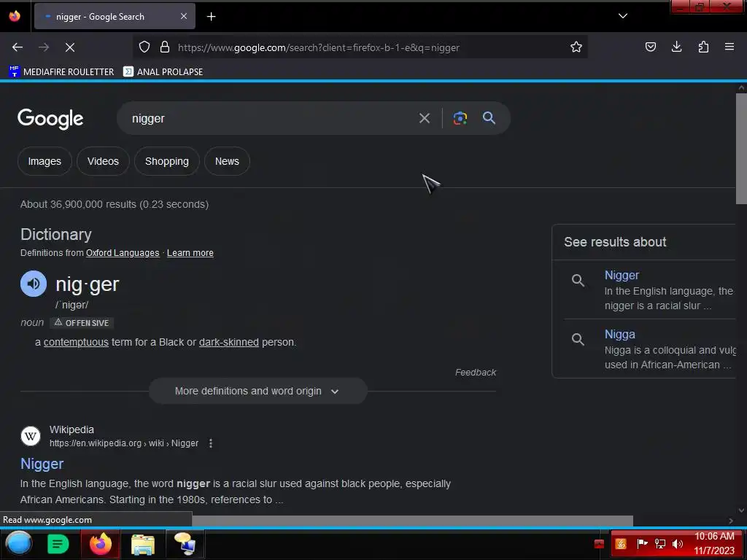Open the Firefox hamburger application menu
This screenshot has width=747, height=560.
tap(729, 47)
